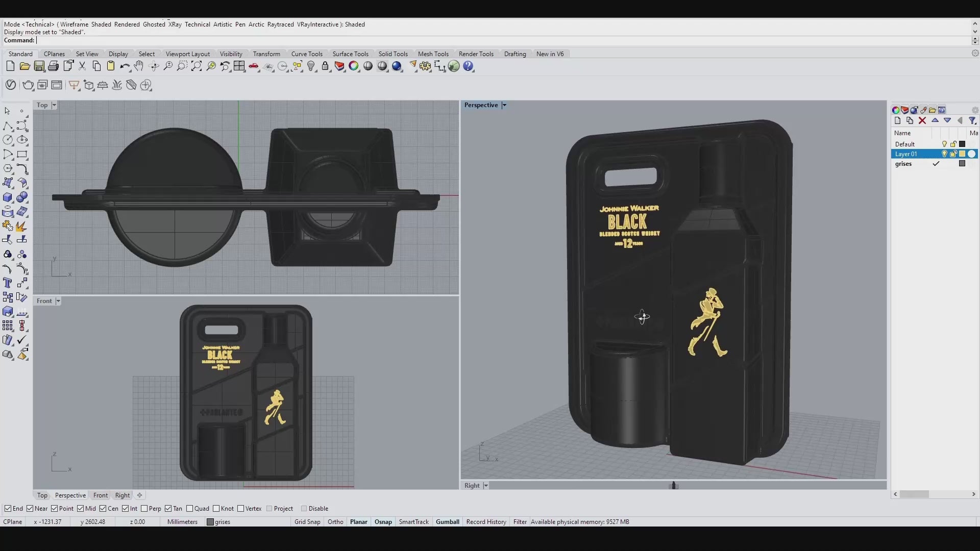The height and width of the screenshot is (551, 980).
Task: Open the Perspective viewport dropdown arrow
Action: pyautogui.click(x=504, y=105)
